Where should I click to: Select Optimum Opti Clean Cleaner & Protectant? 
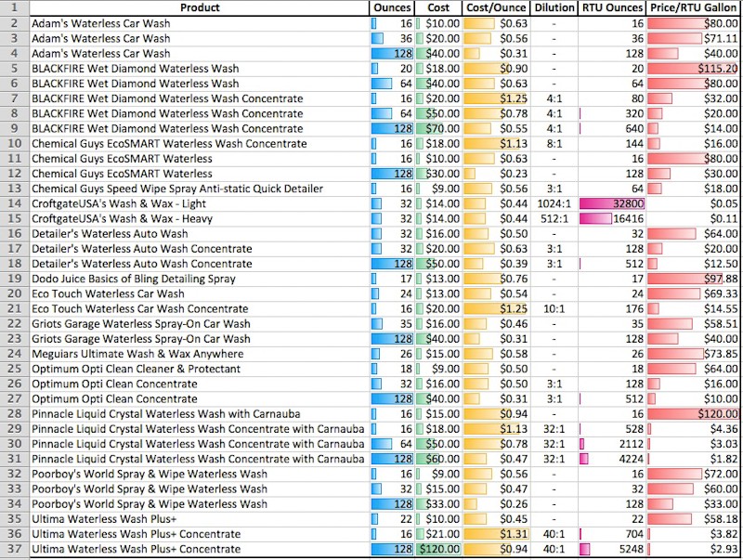coord(200,369)
